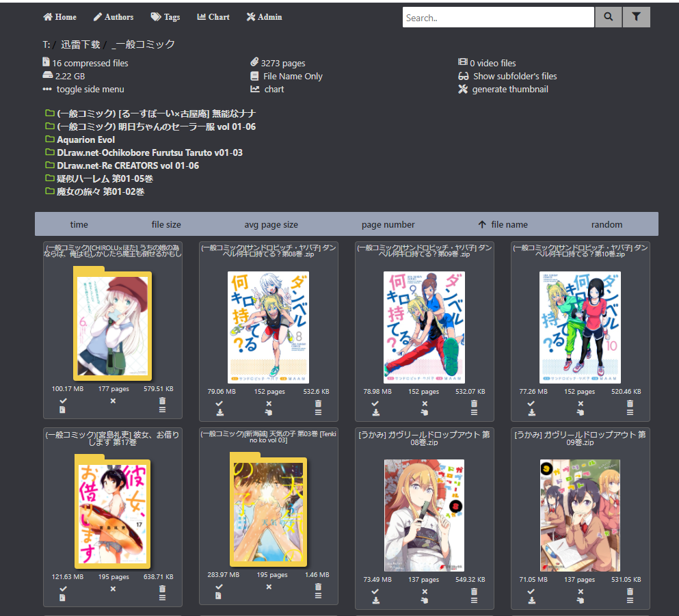Click trash icon on 100.17 MB card
679x616 pixels.
coord(162,401)
